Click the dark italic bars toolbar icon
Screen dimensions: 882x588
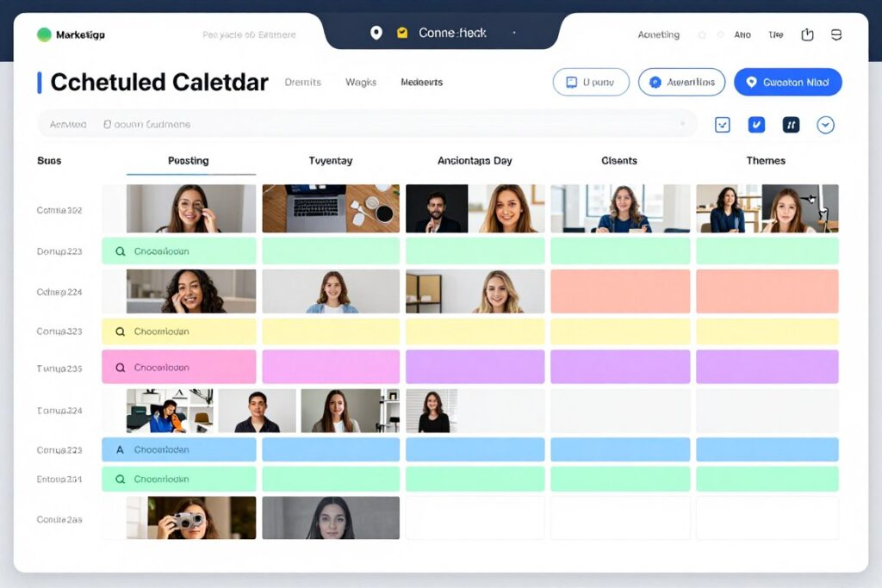(x=791, y=125)
